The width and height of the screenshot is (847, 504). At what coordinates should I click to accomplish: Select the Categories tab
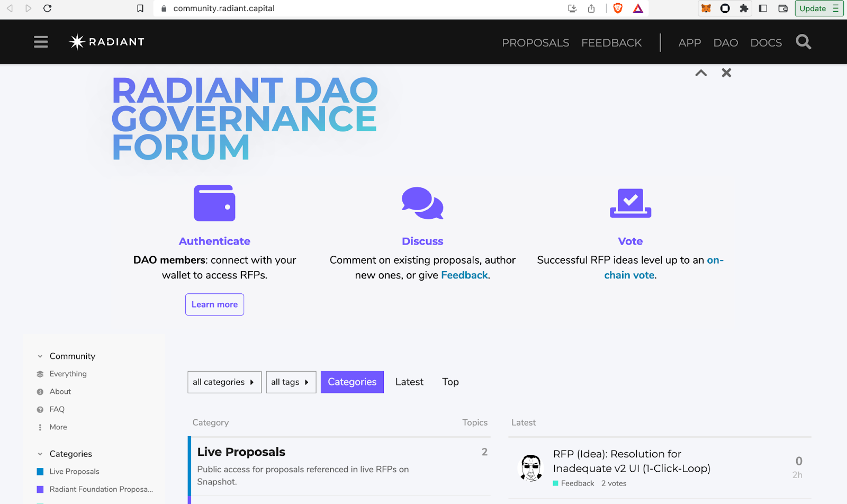[x=352, y=382]
